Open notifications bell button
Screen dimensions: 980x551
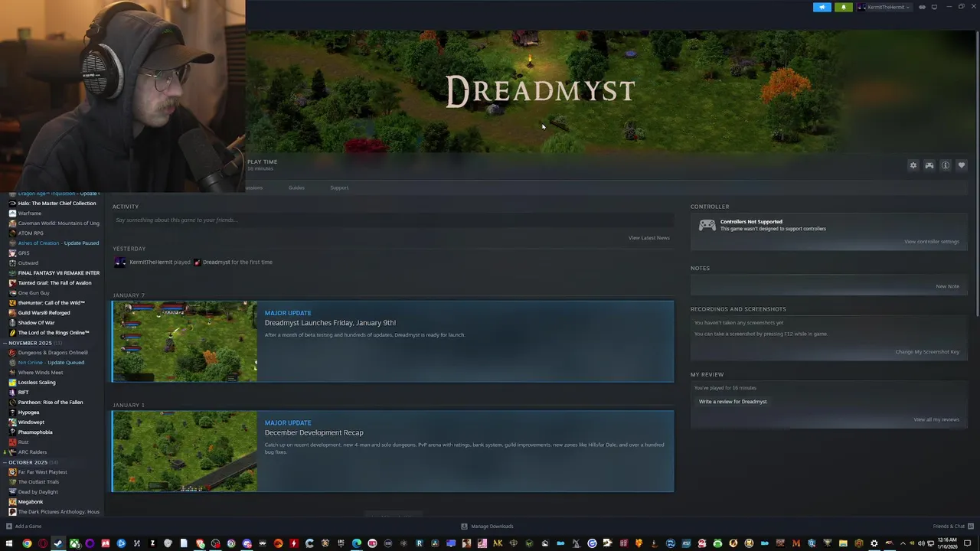[x=844, y=7]
